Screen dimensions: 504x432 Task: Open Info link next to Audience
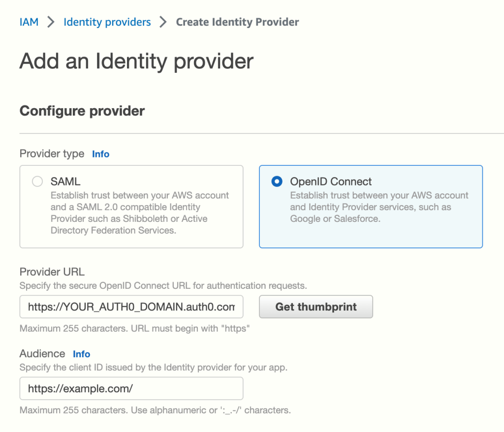[x=81, y=354]
